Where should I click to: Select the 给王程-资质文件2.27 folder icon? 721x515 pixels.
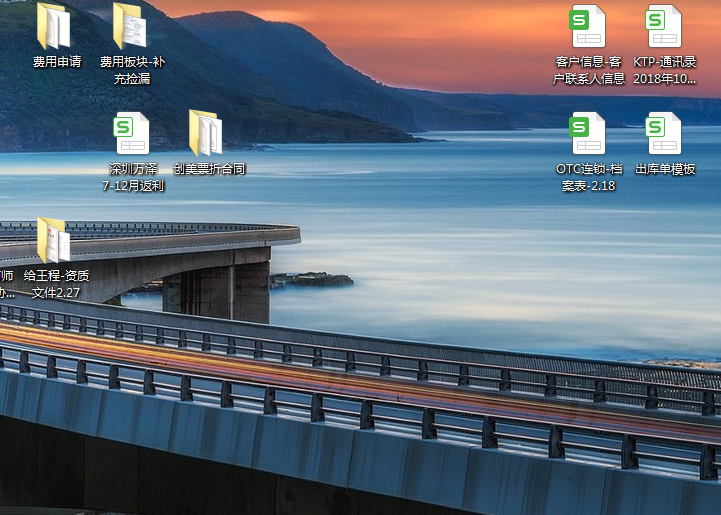(x=54, y=241)
